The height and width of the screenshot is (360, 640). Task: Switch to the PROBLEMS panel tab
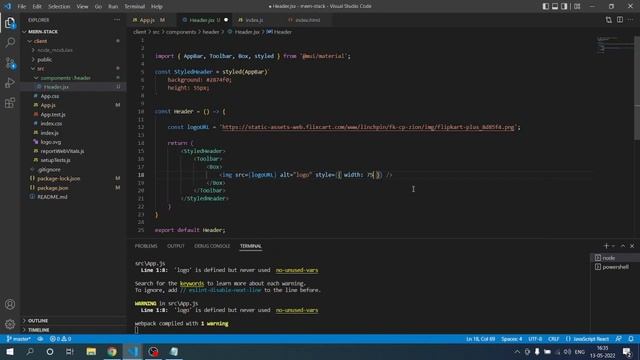tap(146, 246)
